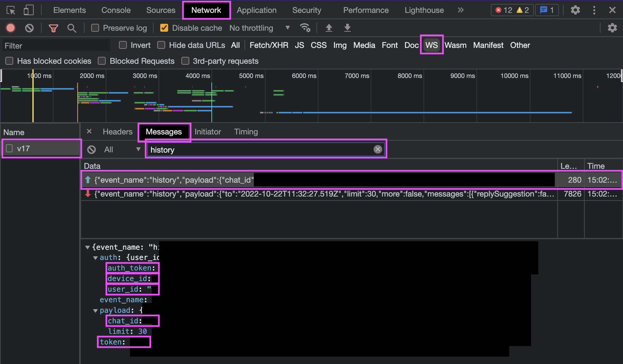Viewport: 623px width, 364px height.
Task: Close the request details pane
Action: tap(89, 131)
